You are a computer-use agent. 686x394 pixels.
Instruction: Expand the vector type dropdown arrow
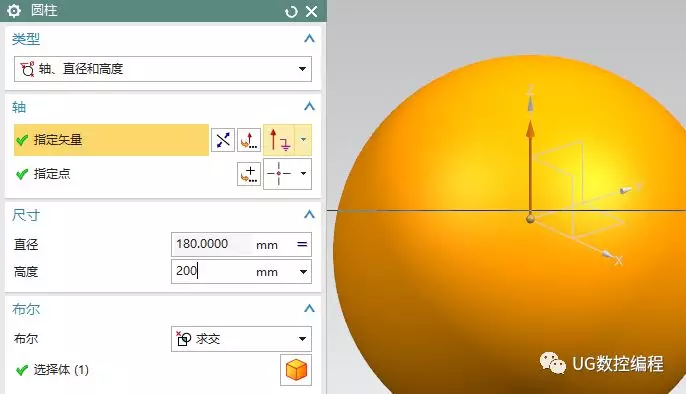coord(303,140)
